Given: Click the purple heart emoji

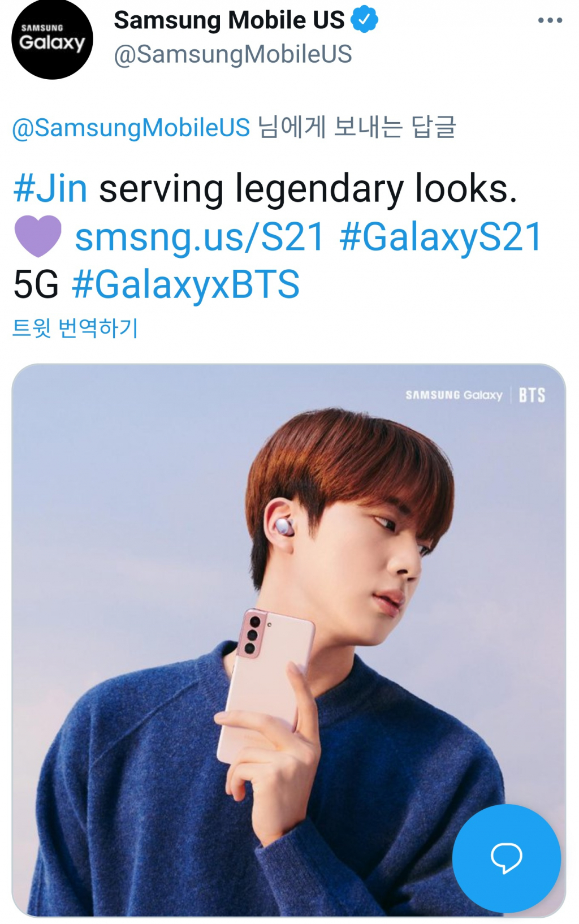Looking at the screenshot, I should (38, 236).
